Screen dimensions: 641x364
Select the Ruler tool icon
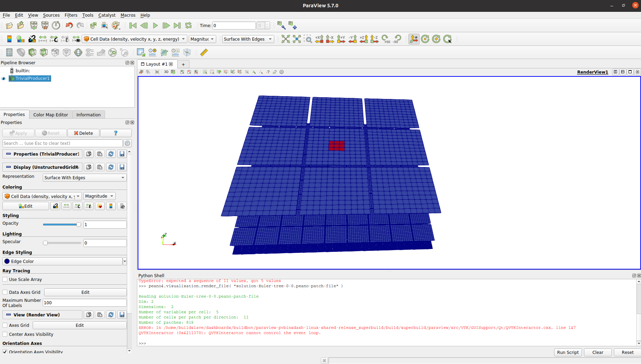(204, 52)
